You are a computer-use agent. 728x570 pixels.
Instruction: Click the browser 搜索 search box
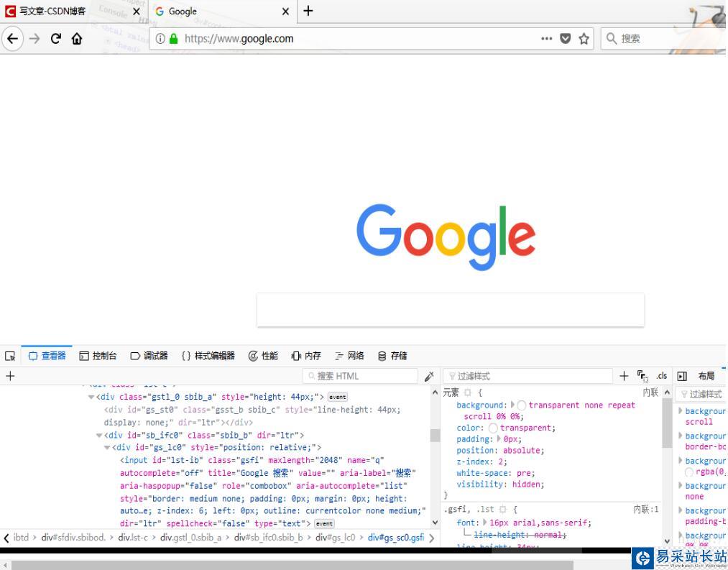click(x=664, y=39)
